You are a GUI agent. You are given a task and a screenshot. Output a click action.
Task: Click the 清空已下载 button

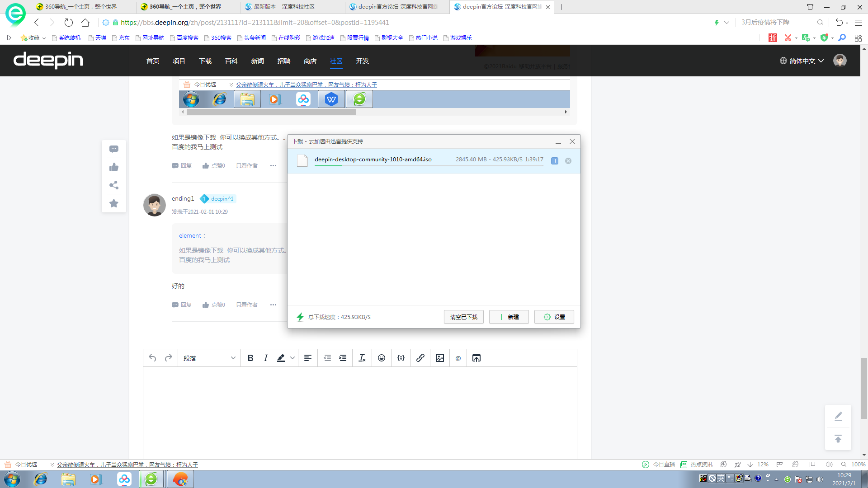coord(464,317)
